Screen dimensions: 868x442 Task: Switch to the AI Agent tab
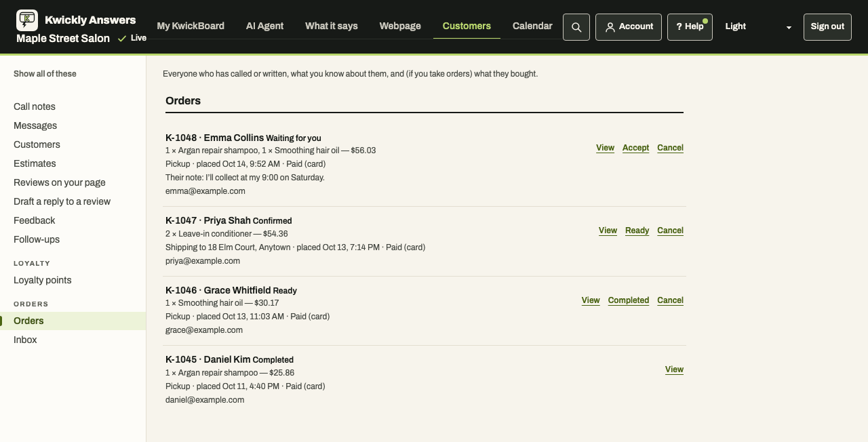[265, 26]
